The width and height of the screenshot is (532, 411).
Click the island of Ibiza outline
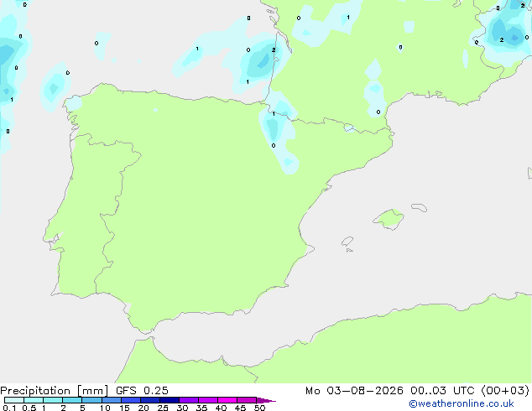tap(347, 242)
